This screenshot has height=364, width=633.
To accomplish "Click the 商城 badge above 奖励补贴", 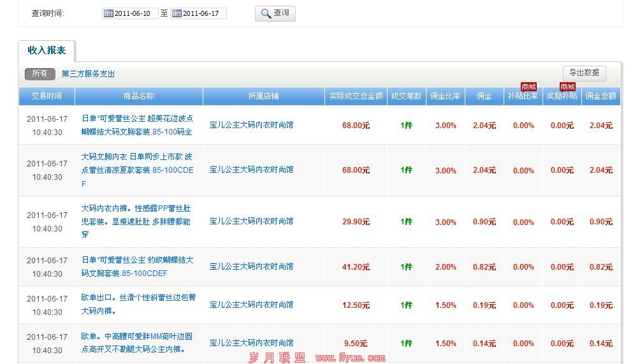I will click(x=567, y=87).
